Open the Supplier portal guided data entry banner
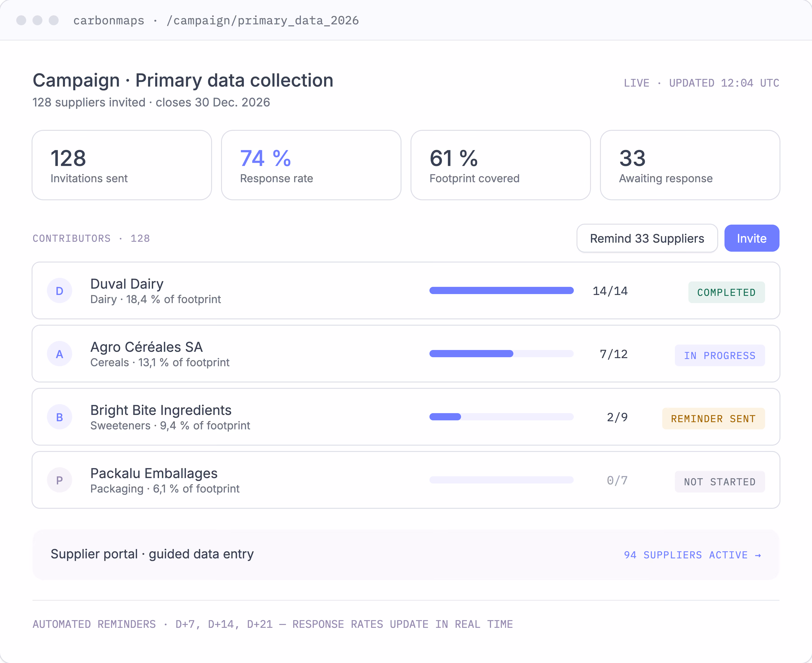Image resolution: width=812 pixels, height=663 pixels. tap(406, 555)
